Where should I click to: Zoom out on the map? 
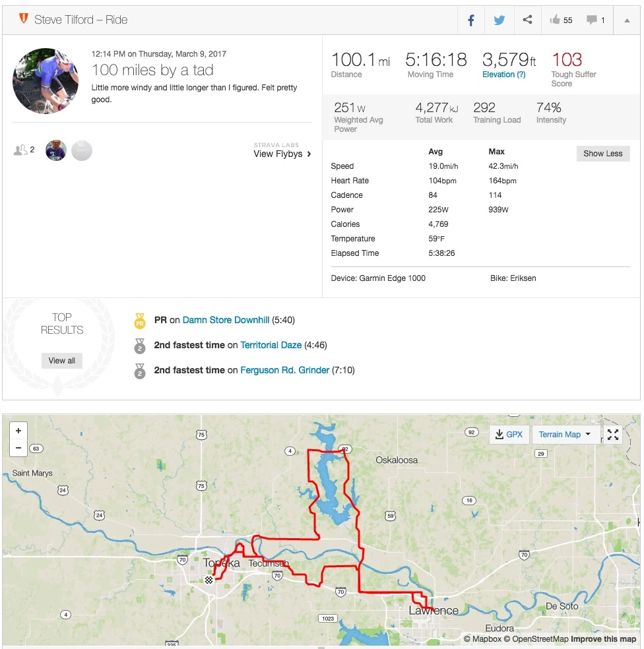tap(18, 448)
